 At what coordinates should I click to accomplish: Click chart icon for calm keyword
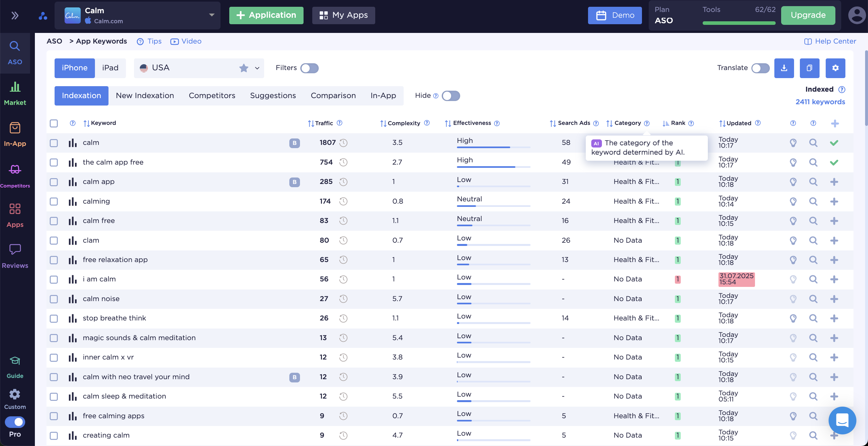pyautogui.click(x=72, y=143)
